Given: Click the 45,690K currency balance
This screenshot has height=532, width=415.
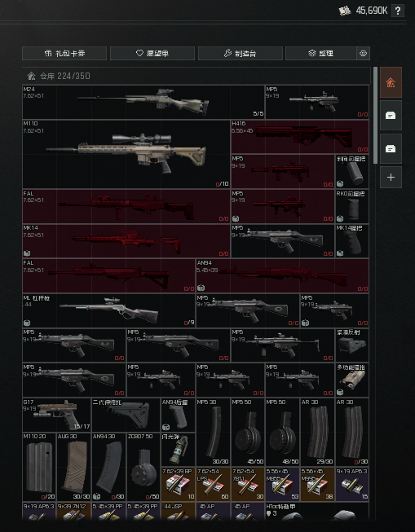Looking at the screenshot, I should [372, 11].
